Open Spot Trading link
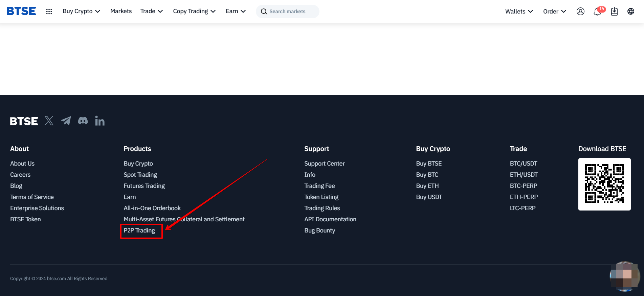 click(x=140, y=175)
